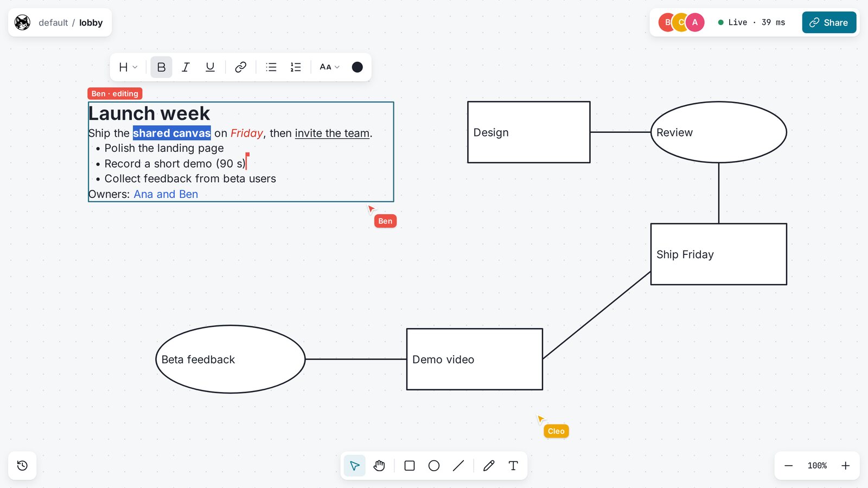Open the text color swatch

(357, 67)
